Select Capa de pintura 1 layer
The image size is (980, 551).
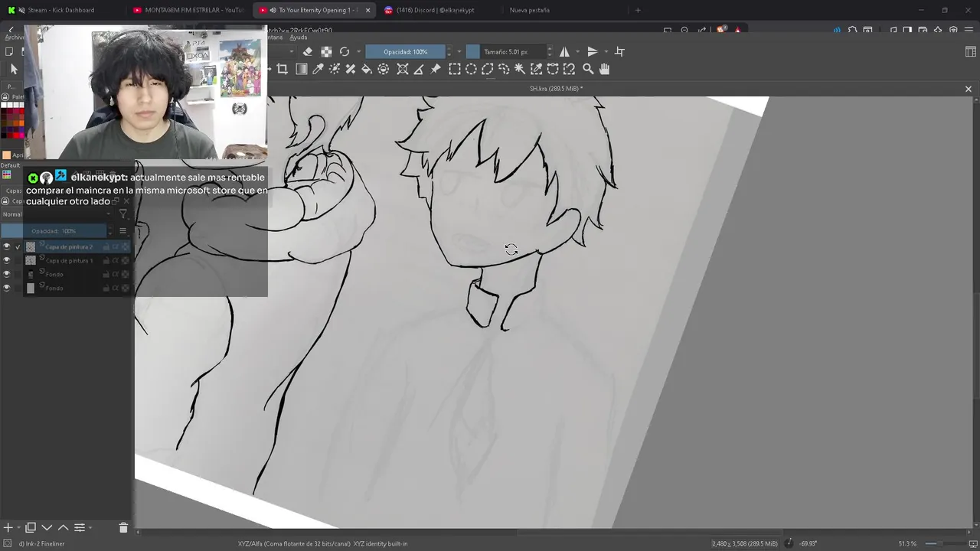coord(69,260)
